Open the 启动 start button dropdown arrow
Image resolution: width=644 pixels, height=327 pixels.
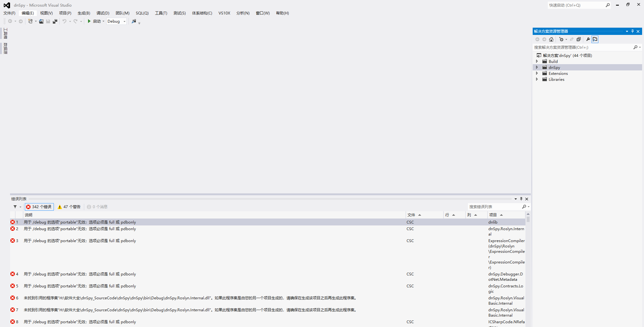click(103, 21)
